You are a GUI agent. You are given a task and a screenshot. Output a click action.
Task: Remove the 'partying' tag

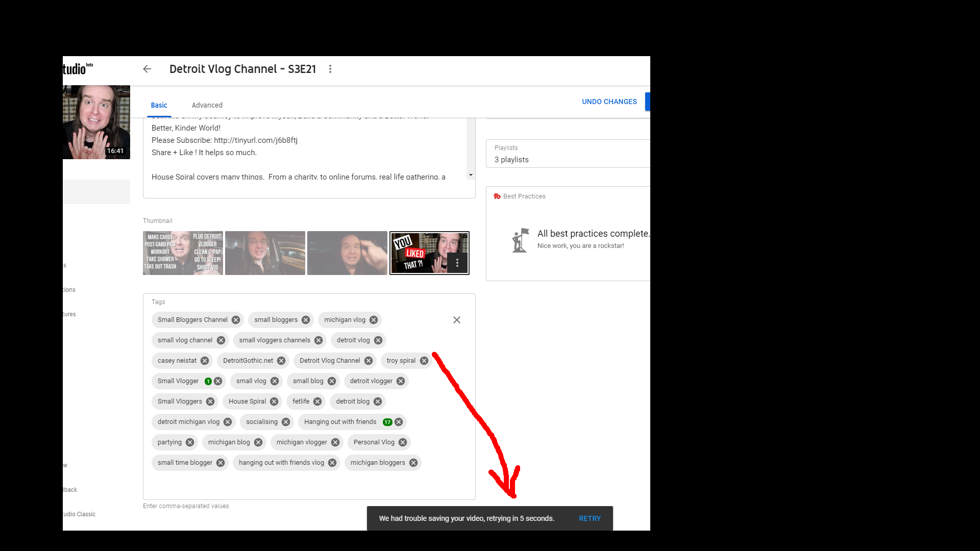190,442
